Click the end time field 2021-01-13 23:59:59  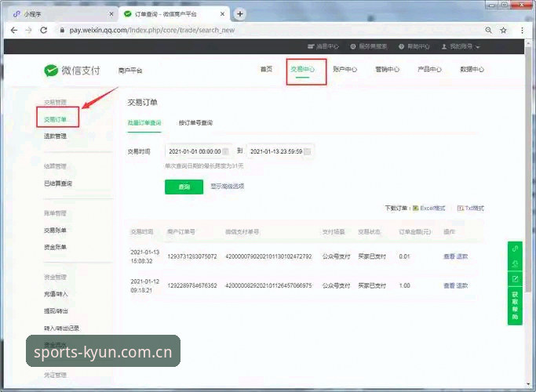click(280, 151)
